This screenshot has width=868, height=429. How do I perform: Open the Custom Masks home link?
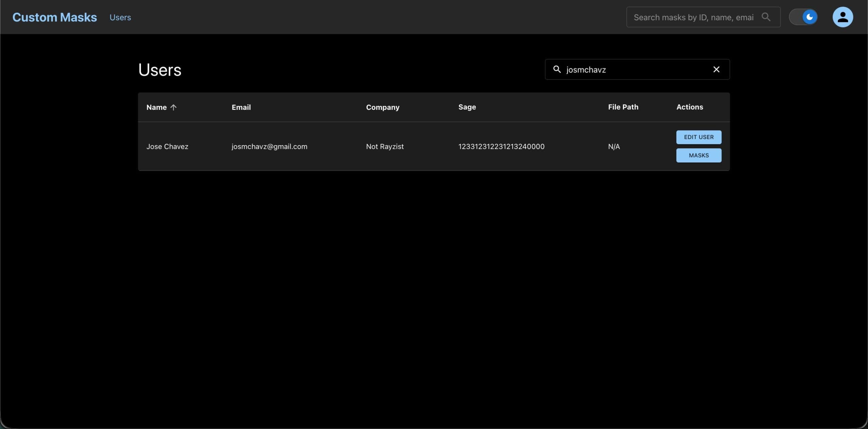click(x=55, y=17)
